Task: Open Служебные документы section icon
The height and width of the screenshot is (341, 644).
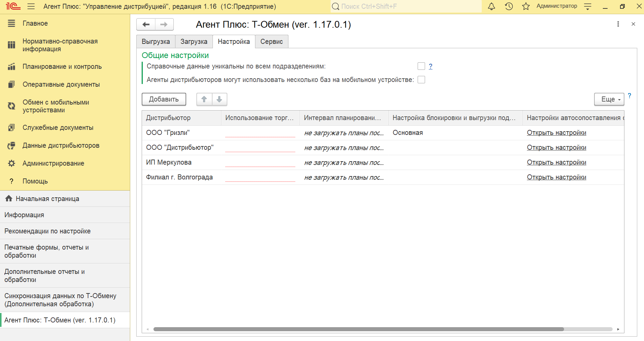Action: [x=11, y=127]
